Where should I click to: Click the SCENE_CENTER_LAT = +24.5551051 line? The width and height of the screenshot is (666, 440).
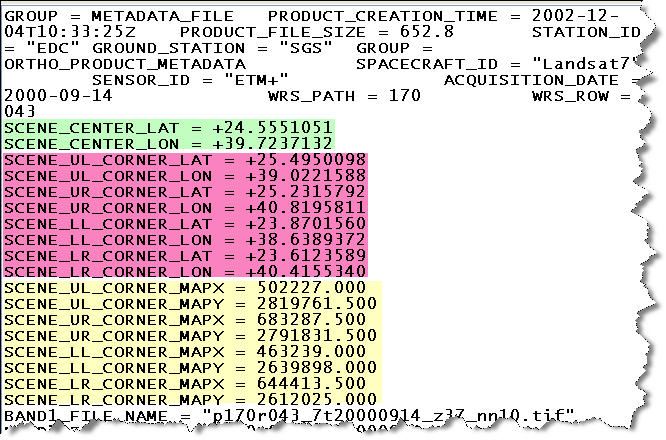(168, 128)
